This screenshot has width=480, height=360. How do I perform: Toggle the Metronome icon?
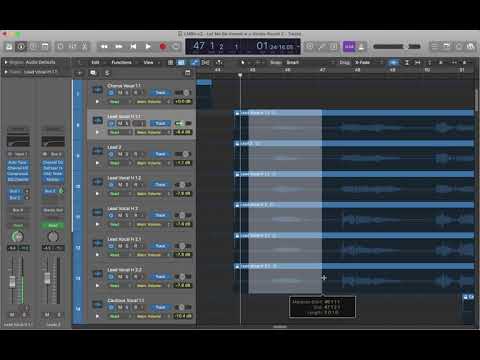361,47
